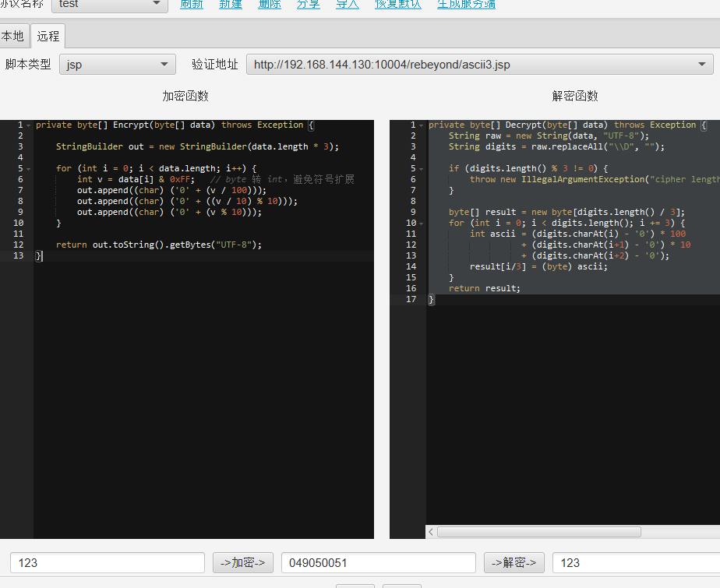This screenshot has width=720, height=588.
Task: Click the ciphertext field containing 049050051
Action: (378, 562)
